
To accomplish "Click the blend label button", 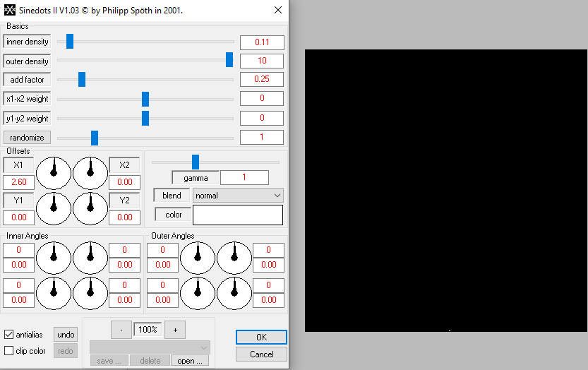I will [x=172, y=196].
